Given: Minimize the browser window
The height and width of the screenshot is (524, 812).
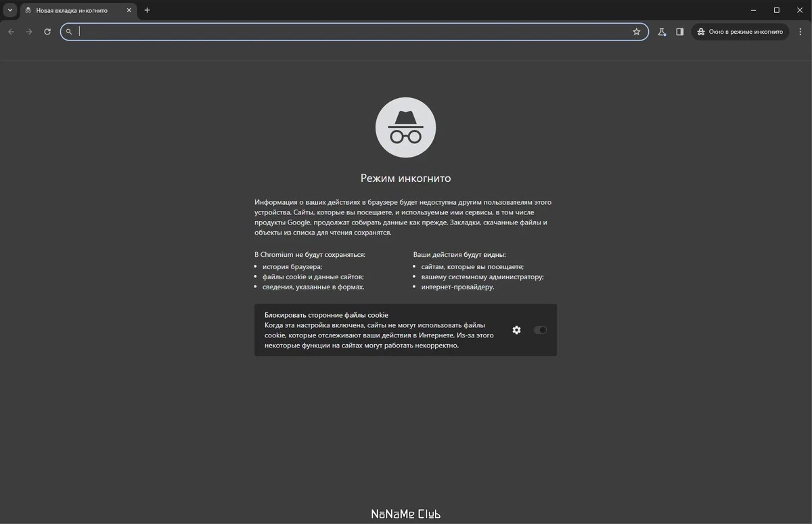Looking at the screenshot, I should pos(755,10).
